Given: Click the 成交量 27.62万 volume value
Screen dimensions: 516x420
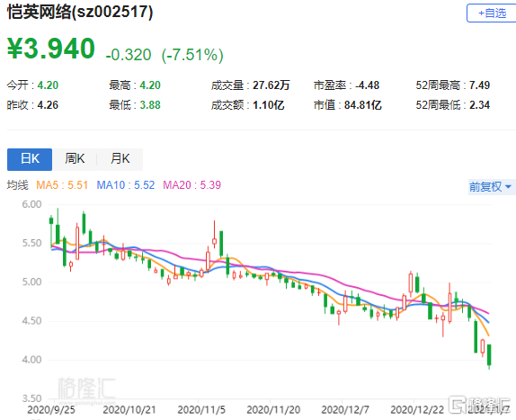Looking at the screenshot, I should click(271, 85).
